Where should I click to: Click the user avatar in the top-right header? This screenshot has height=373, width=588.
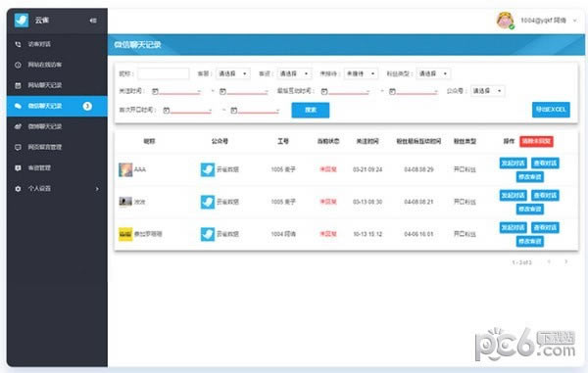[x=505, y=21]
